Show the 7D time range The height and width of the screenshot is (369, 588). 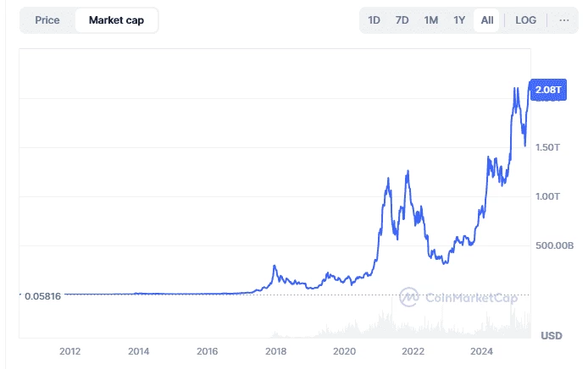point(402,20)
